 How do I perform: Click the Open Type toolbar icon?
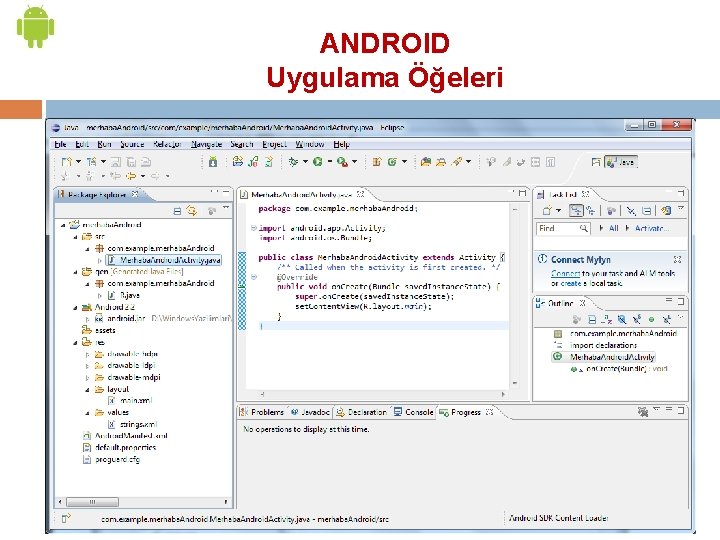426,162
